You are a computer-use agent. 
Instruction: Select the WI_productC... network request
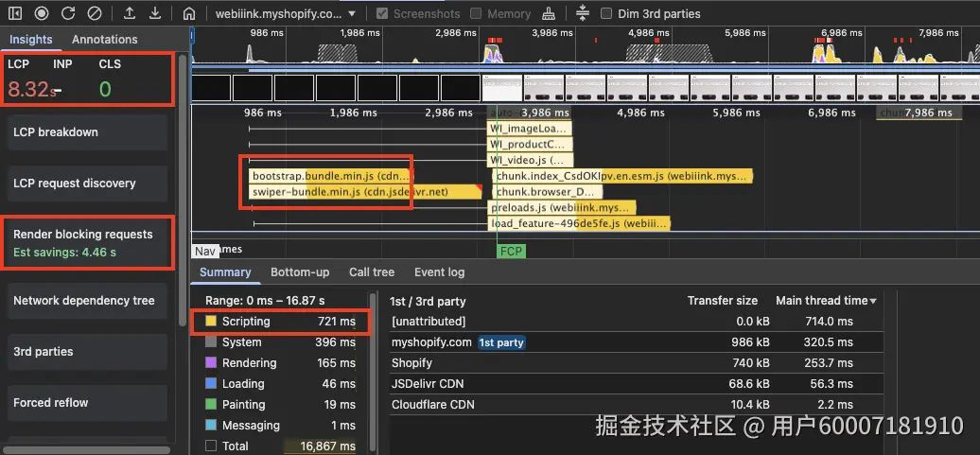pyautogui.click(x=530, y=145)
